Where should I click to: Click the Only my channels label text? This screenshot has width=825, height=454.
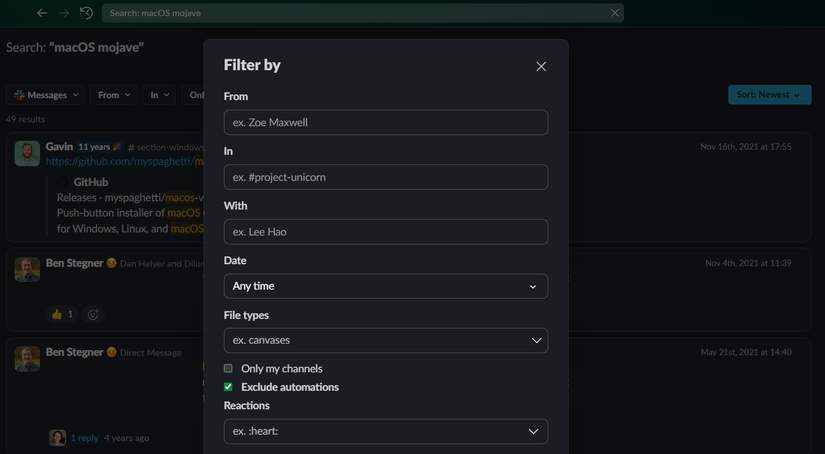281,369
